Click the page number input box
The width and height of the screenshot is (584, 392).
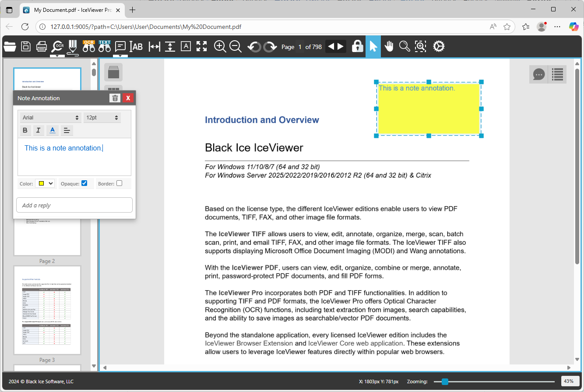[x=300, y=47]
